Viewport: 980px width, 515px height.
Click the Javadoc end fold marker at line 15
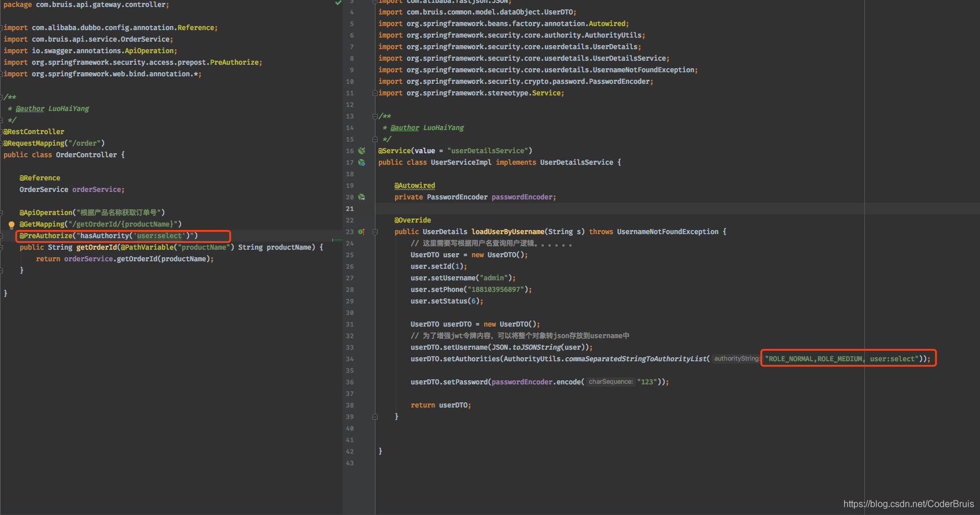pyautogui.click(x=375, y=139)
